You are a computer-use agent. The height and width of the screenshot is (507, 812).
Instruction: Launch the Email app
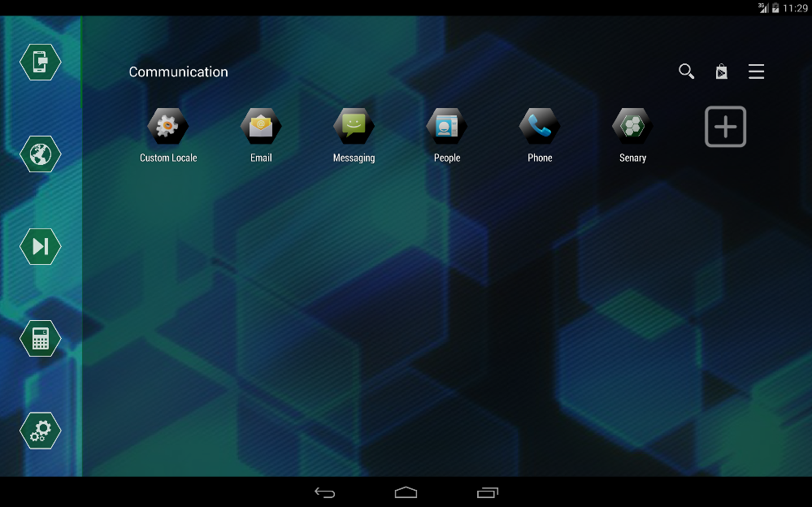pyautogui.click(x=261, y=126)
